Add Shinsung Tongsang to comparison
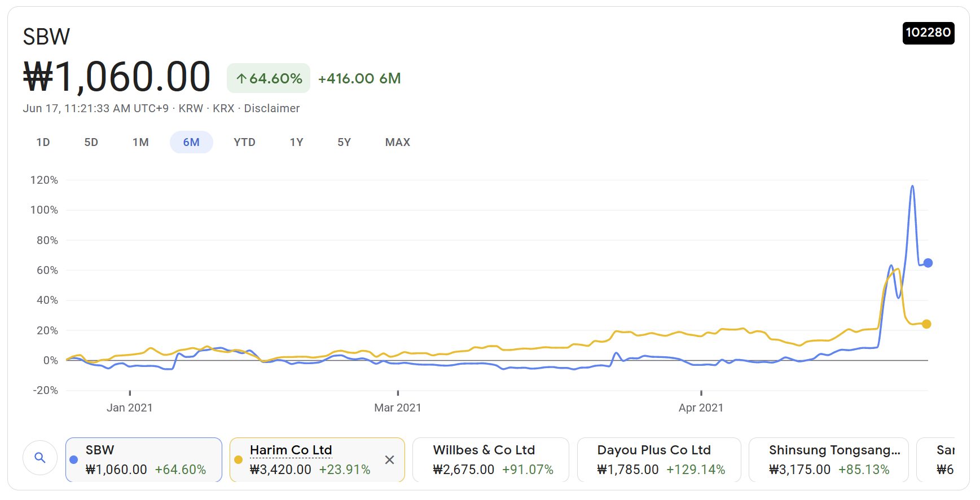 (x=828, y=460)
